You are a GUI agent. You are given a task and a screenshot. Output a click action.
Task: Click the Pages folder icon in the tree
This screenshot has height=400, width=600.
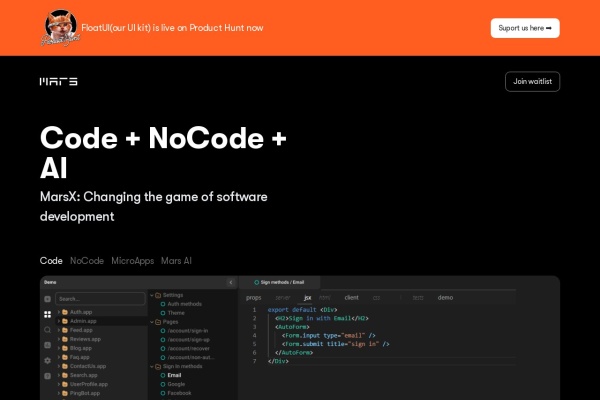coord(158,322)
